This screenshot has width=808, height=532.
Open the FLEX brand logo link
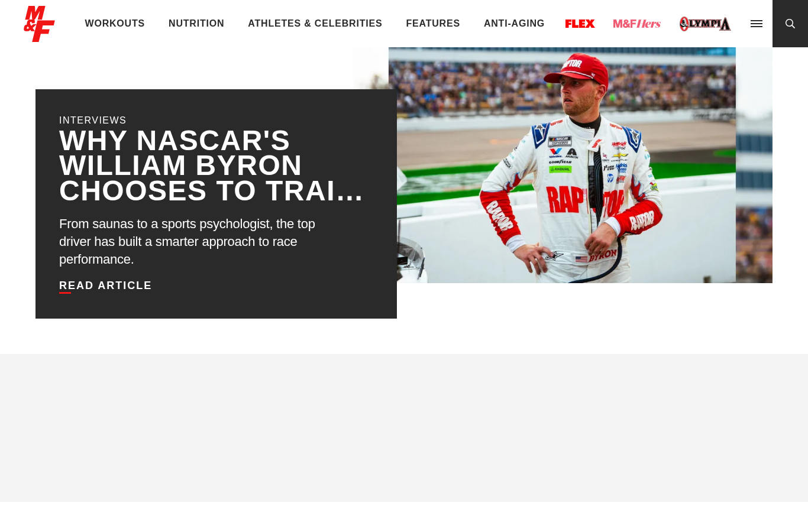(580, 24)
